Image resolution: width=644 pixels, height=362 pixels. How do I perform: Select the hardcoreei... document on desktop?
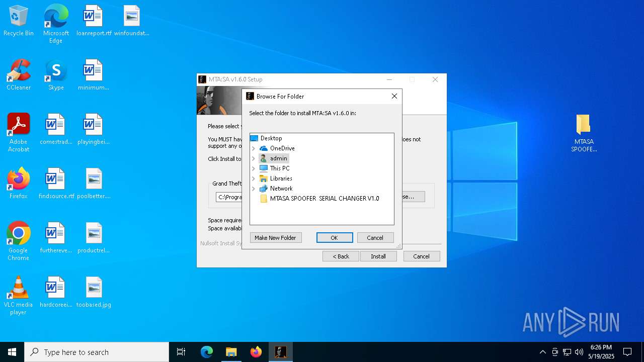[56, 293]
